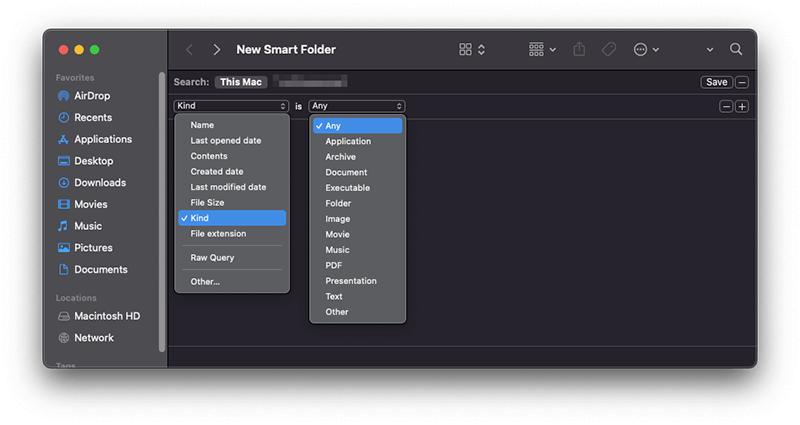Click the Applications sidebar icon
800x425 pixels.
[x=63, y=139]
